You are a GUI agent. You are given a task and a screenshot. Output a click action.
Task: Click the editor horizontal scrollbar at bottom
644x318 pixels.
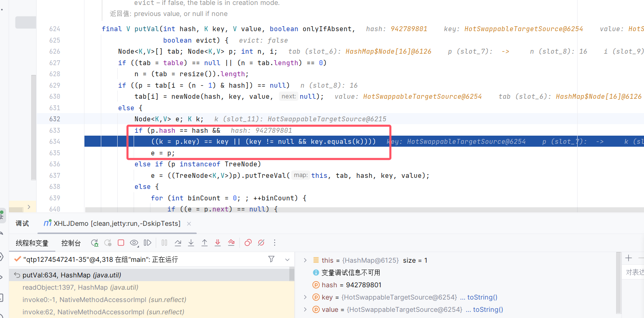(x=364, y=209)
